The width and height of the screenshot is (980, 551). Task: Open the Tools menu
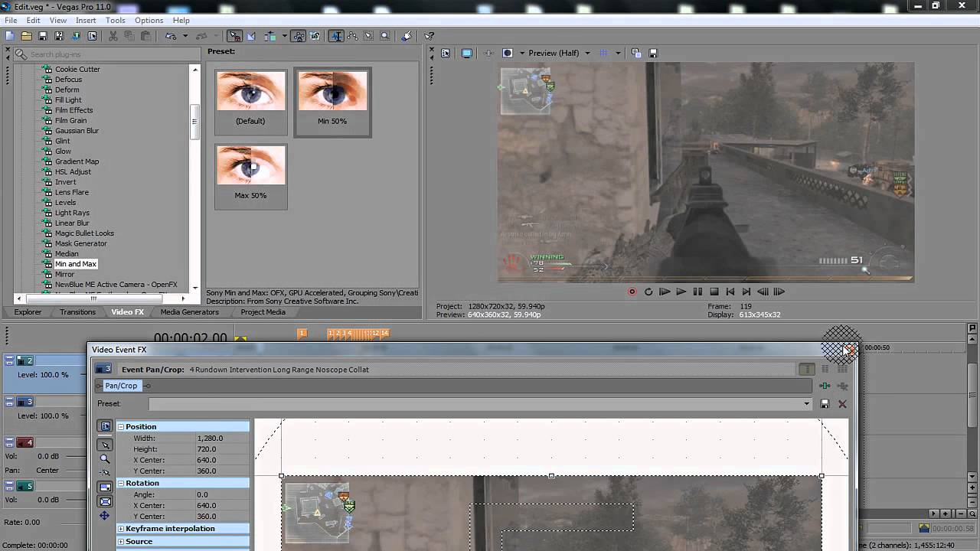(x=116, y=20)
